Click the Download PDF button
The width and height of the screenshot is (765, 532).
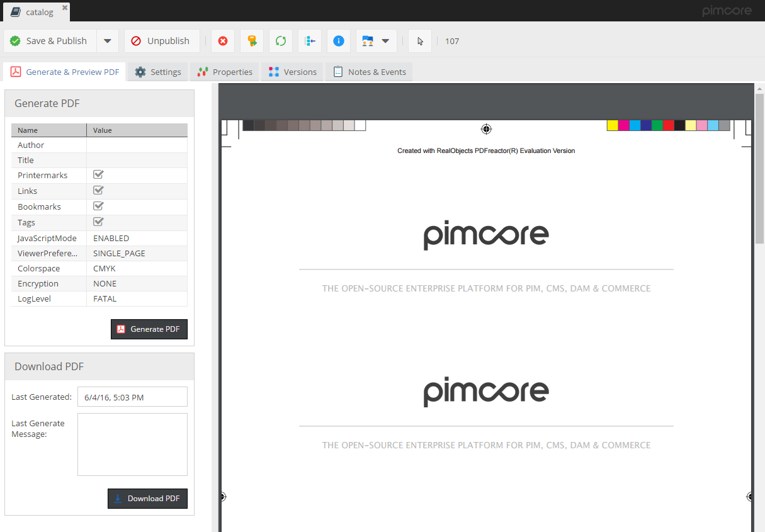pyautogui.click(x=147, y=499)
